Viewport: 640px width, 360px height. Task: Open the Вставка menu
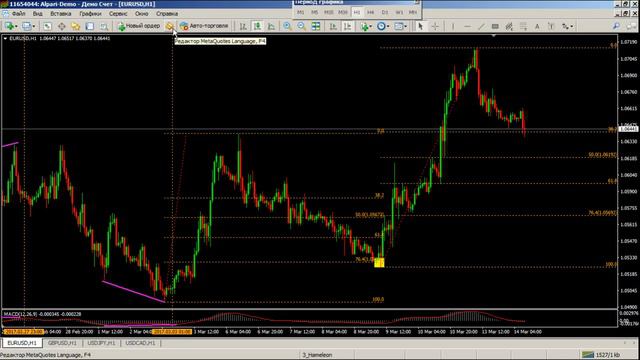pyautogui.click(x=60, y=14)
